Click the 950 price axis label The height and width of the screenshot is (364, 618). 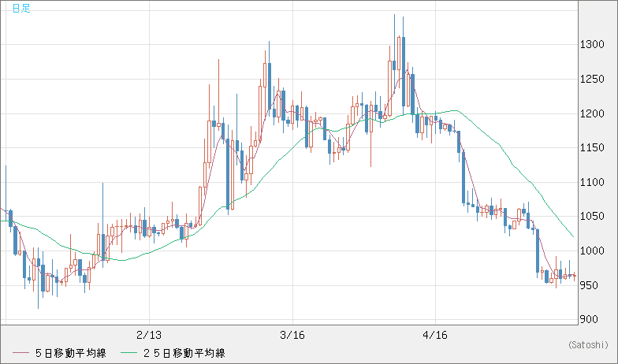point(589,285)
